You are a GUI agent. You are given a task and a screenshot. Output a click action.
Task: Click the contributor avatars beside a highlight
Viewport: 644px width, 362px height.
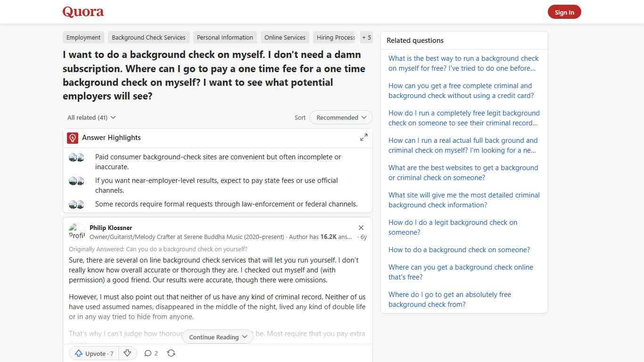click(76, 157)
